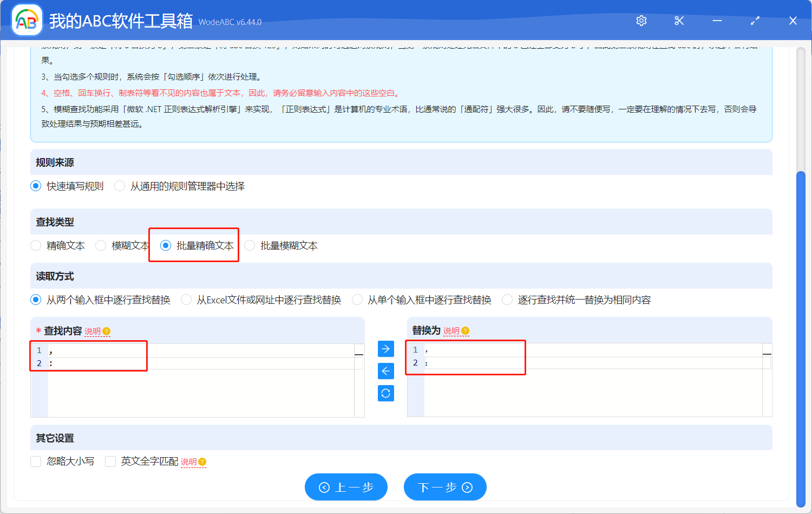Click into the 查找内容 text editor
812x514 pixels.
[x=200, y=390]
